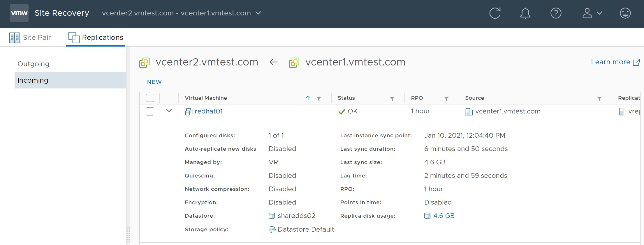
Task: Open the help question mark icon
Action: (x=556, y=13)
